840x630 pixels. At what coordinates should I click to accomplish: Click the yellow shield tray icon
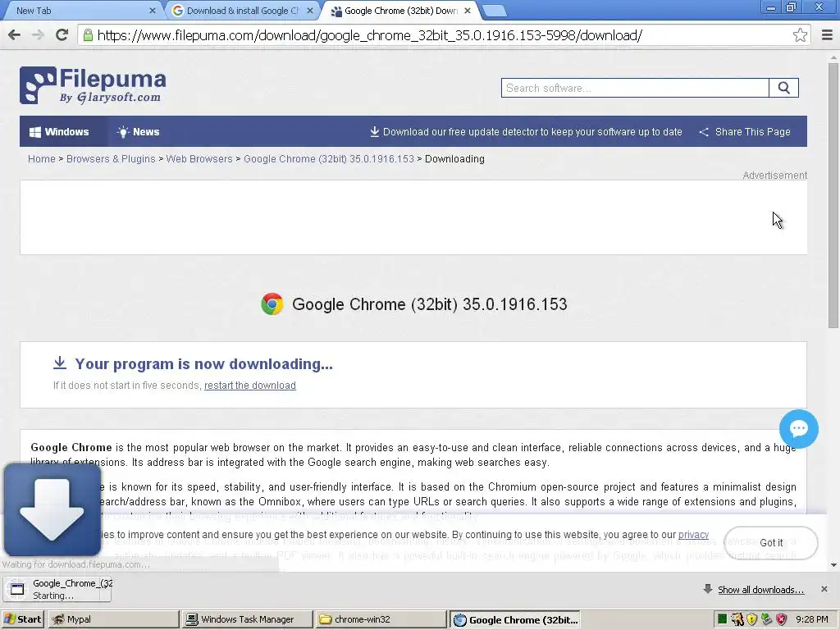tap(751, 619)
